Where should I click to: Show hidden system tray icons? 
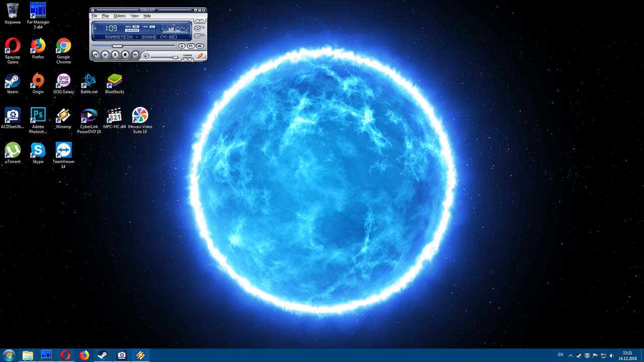point(571,355)
